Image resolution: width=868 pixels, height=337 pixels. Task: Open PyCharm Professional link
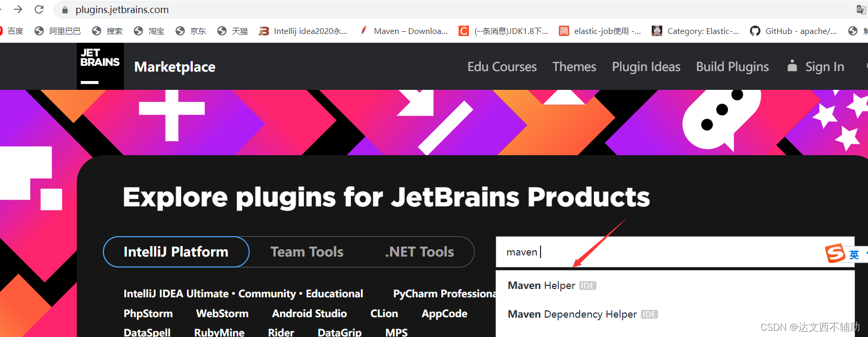click(x=444, y=294)
